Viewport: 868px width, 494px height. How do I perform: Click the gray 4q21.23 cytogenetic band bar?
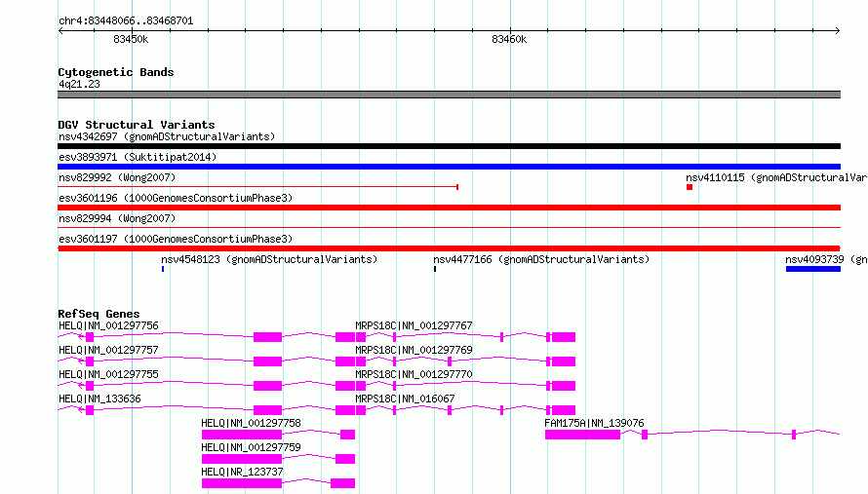click(449, 95)
